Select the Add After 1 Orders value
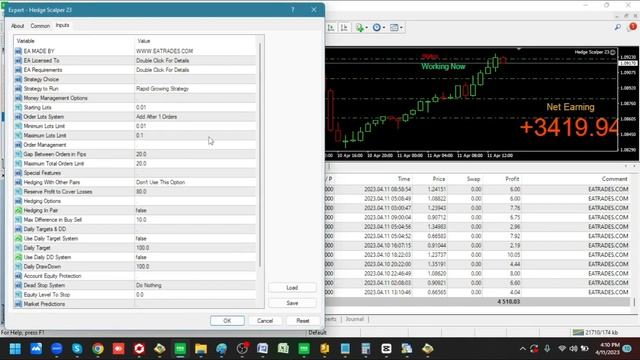 156,117
